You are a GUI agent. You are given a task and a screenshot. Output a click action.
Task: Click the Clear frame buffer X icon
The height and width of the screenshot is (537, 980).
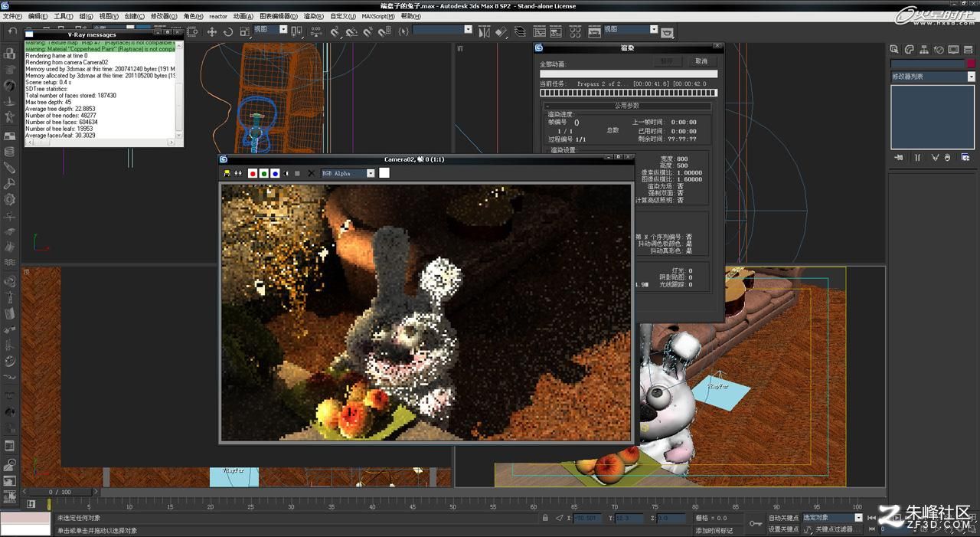coord(311,173)
